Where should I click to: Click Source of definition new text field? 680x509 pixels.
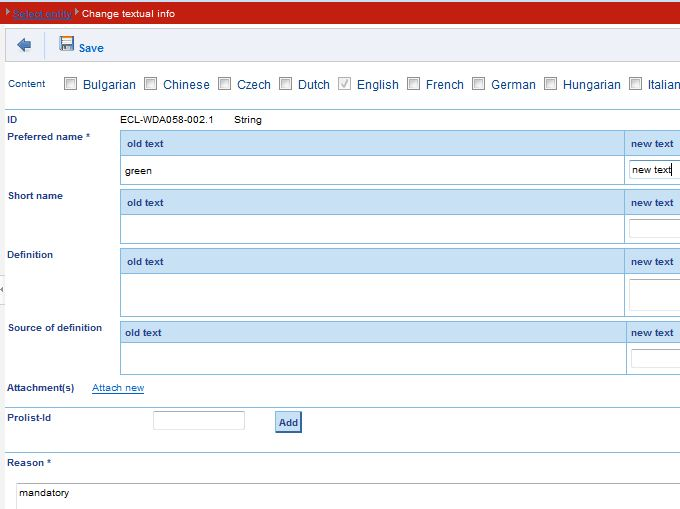[x=655, y=358]
